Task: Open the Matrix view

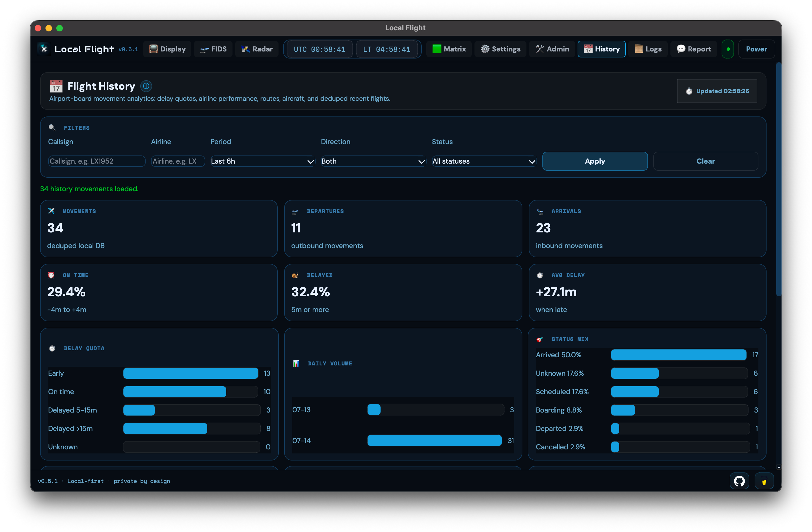Action: coord(449,49)
